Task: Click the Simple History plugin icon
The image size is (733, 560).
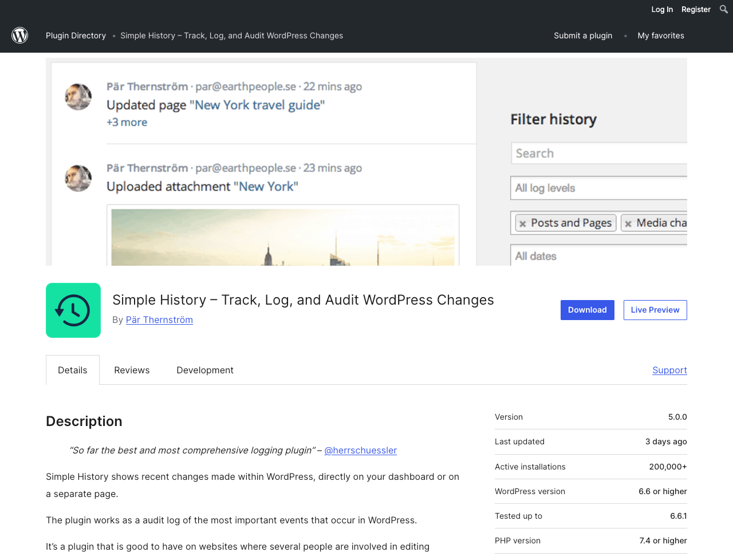Action: click(x=73, y=310)
